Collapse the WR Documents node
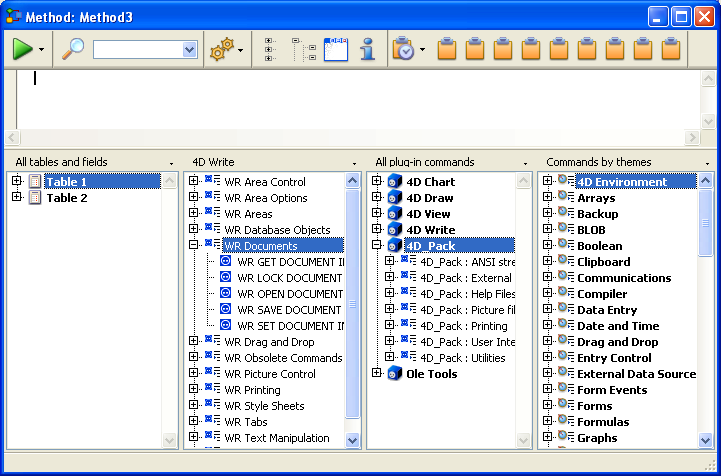721x476 pixels. click(194, 246)
